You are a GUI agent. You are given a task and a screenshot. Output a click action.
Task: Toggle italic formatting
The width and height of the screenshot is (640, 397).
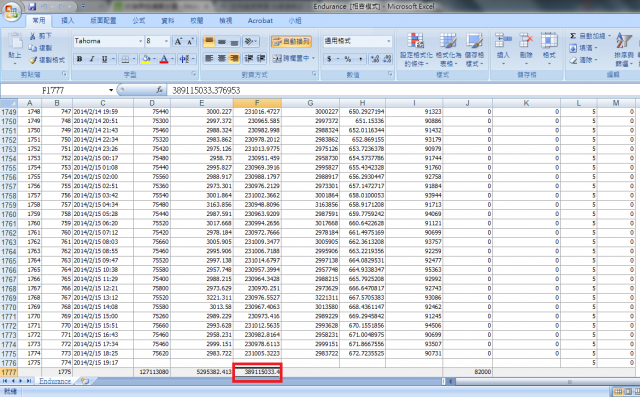click(92, 59)
